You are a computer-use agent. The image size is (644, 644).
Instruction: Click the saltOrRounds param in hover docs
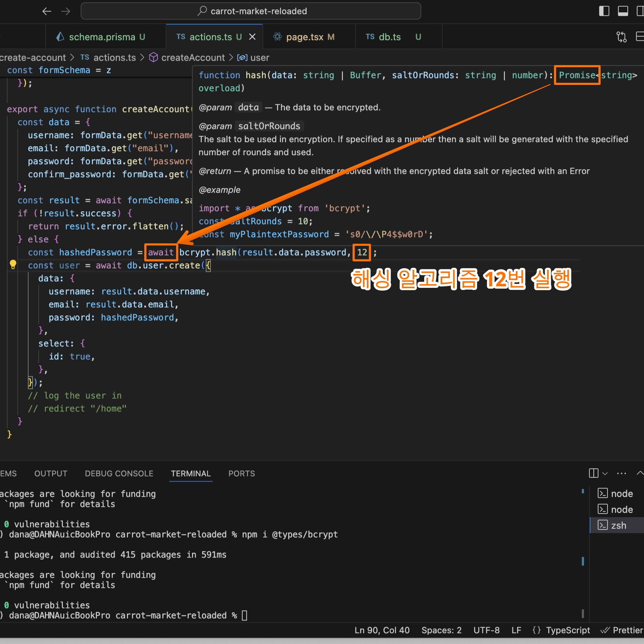(x=269, y=126)
